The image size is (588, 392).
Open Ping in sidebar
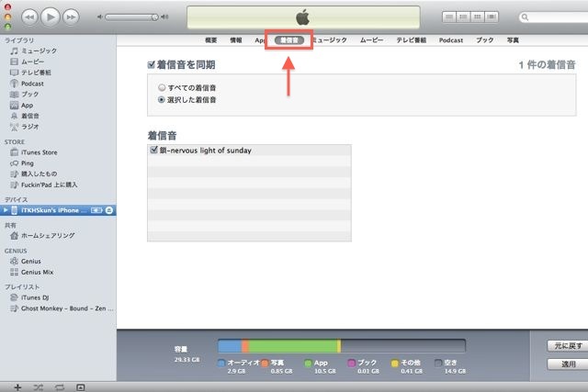pos(28,163)
